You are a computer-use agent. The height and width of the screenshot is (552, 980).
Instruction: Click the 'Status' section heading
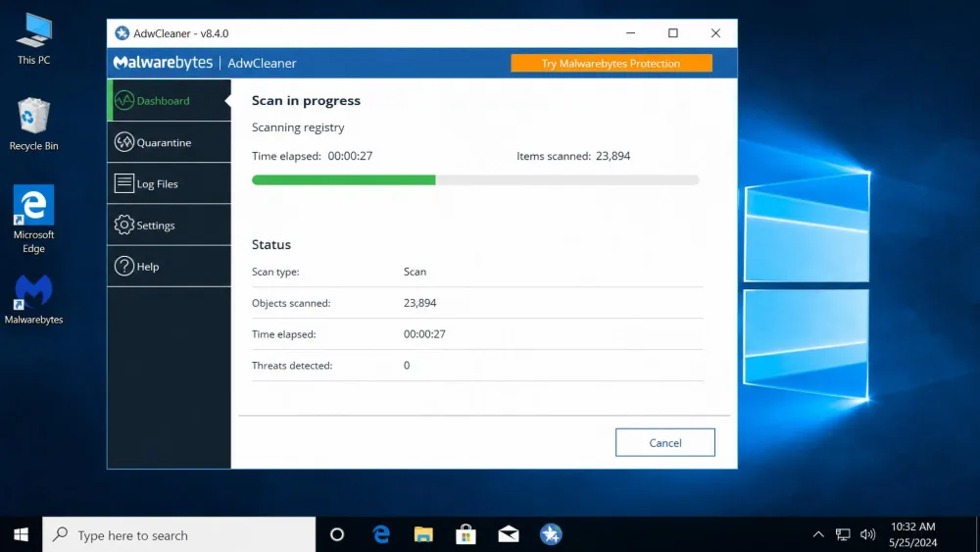tap(271, 244)
